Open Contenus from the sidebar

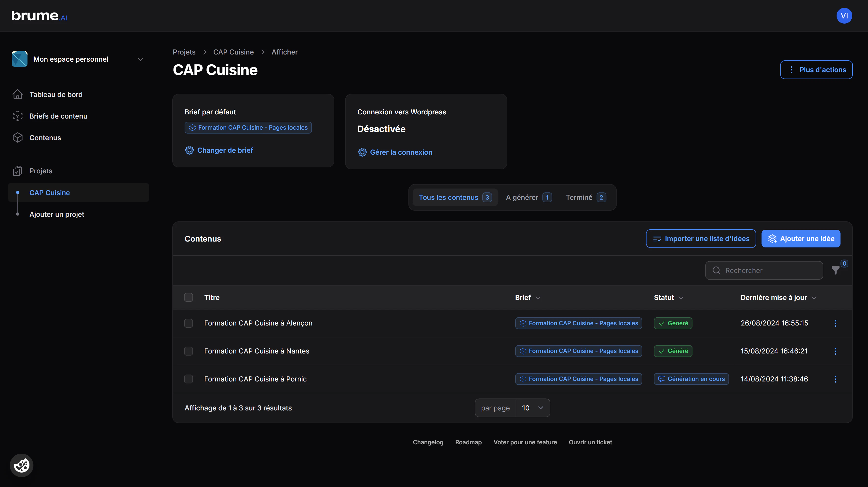pyautogui.click(x=45, y=137)
